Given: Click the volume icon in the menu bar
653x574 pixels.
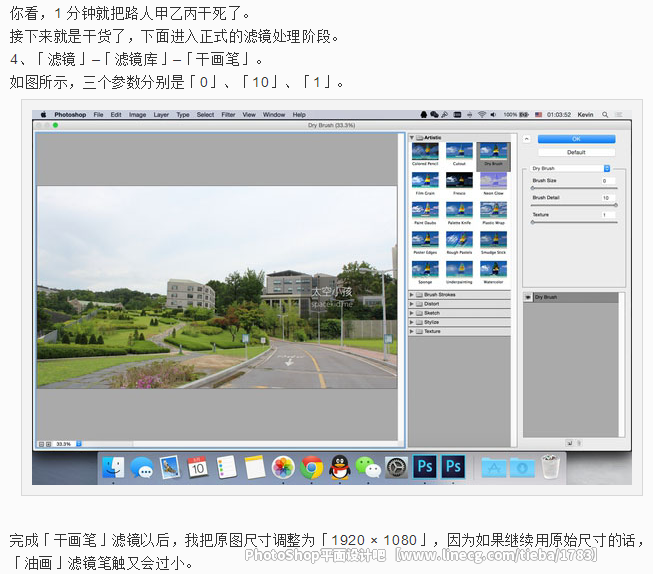Looking at the screenshot, I should 493,115.
